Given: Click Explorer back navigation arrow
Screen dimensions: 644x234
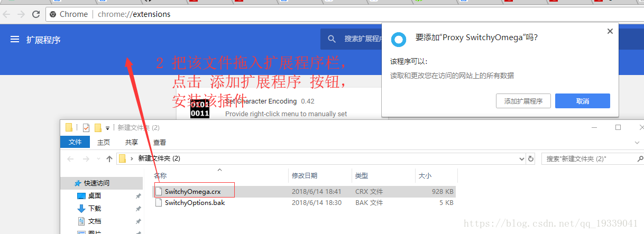Looking at the screenshot, I should 70,158.
